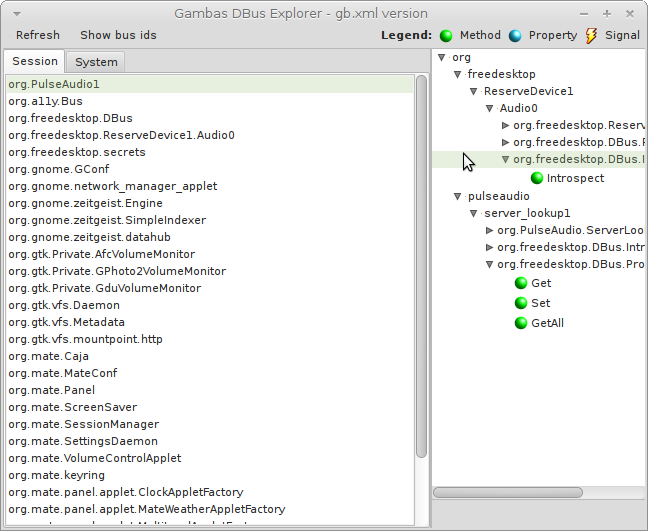Select org.PulseAudio1 in the list

210,84
